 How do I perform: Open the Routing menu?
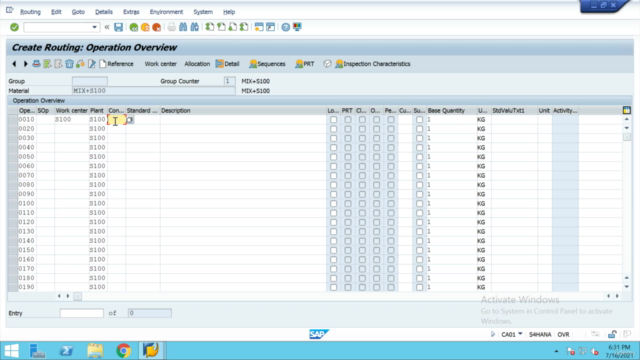(x=30, y=12)
